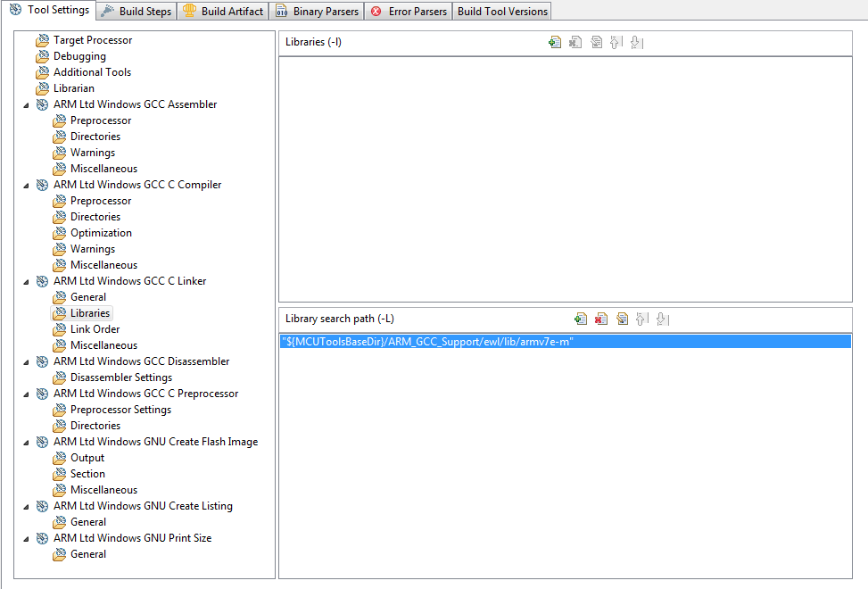This screenshot has width=868, height=589.
Task: Switch to Tool Settings tab
Action: [x=49, y=10]
